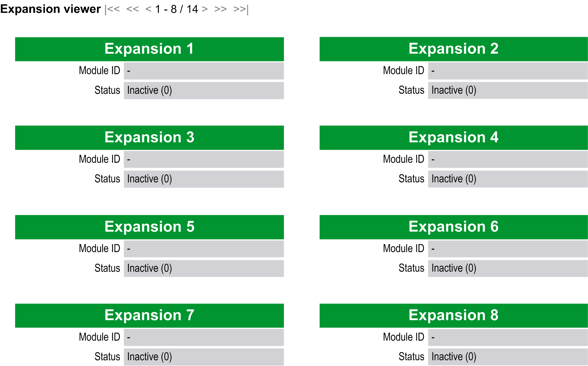Select the Expansion 6 title bar
Viewport: 588px width, 366px height.
pyautogui.click(x=453, y=227)
